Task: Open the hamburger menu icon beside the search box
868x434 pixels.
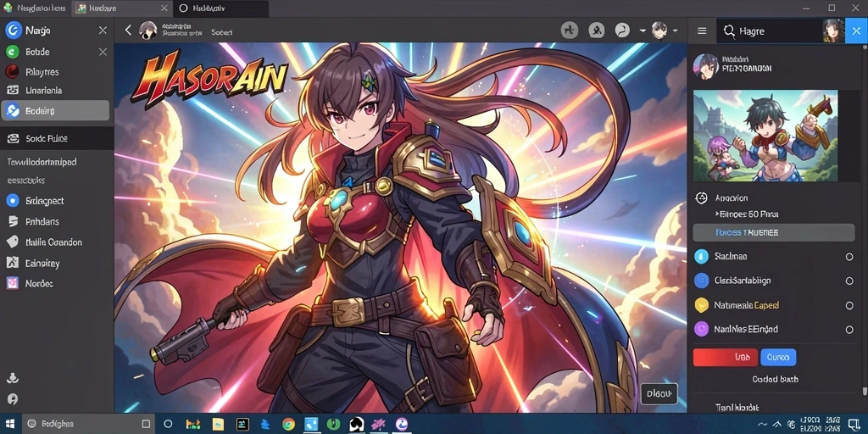Action: click(702, 31)
